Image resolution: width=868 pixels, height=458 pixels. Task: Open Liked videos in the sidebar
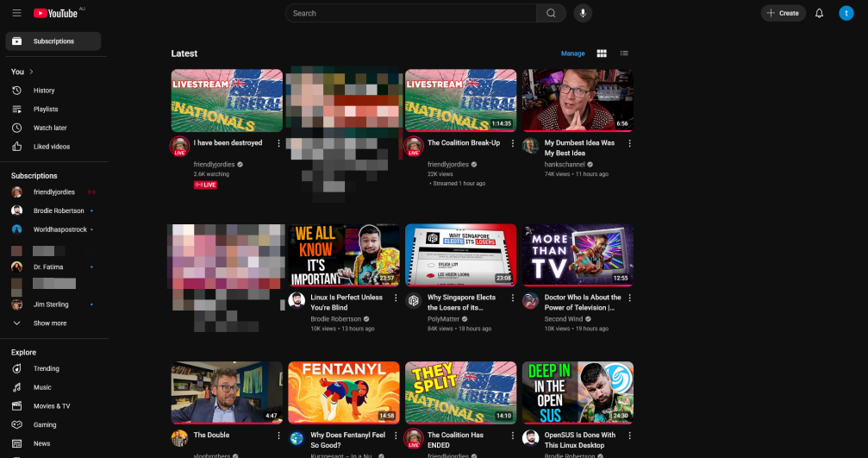(53, 147)
